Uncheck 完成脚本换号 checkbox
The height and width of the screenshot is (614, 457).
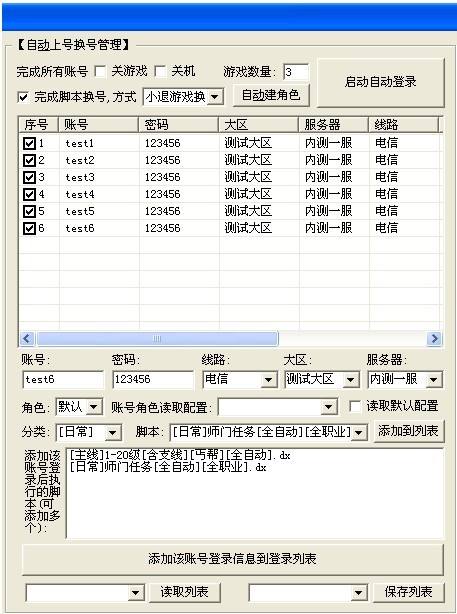coord(23,97)
